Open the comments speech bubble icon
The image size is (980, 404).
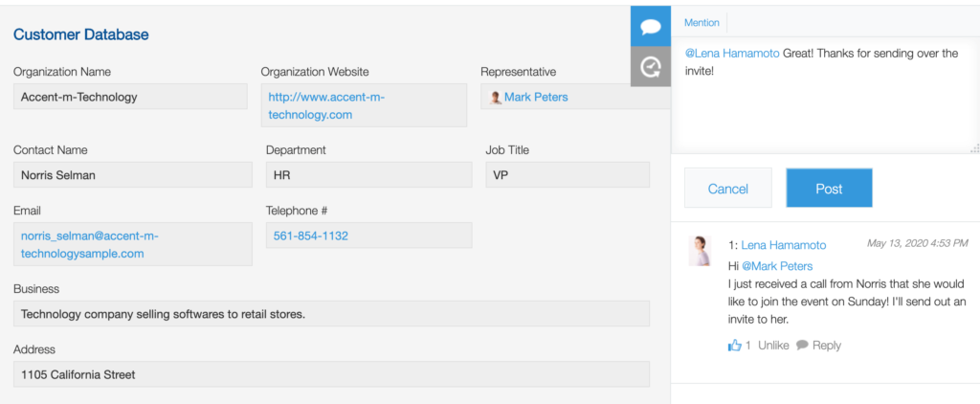pos(651,26)
